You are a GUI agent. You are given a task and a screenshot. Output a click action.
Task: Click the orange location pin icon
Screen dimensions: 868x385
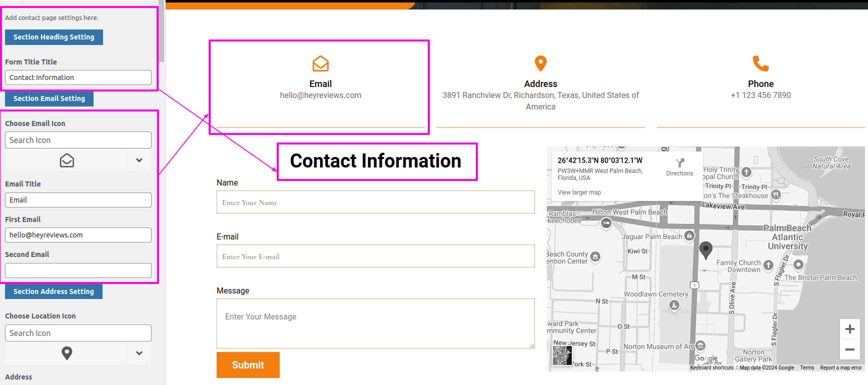540,63
